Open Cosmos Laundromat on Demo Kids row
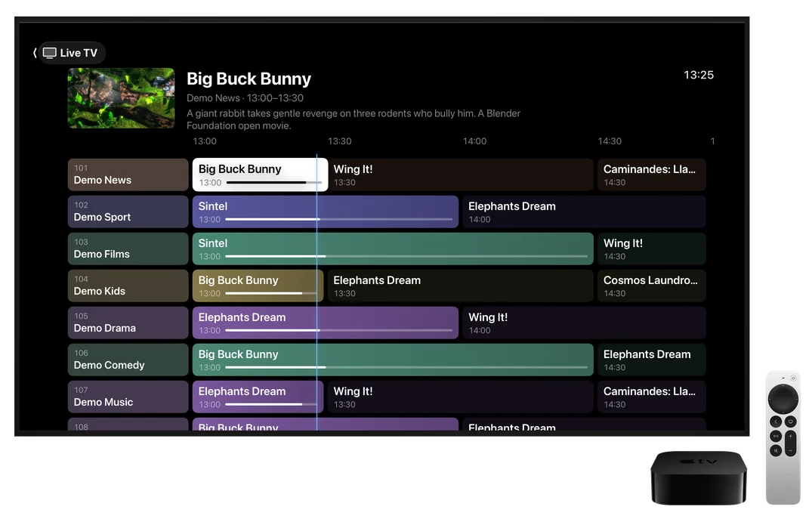The image size is (812, 525). coord(651,286)
